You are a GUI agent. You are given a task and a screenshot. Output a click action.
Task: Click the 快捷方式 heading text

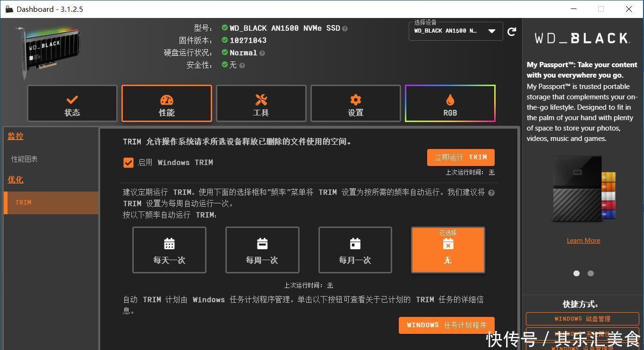(580, 305)
